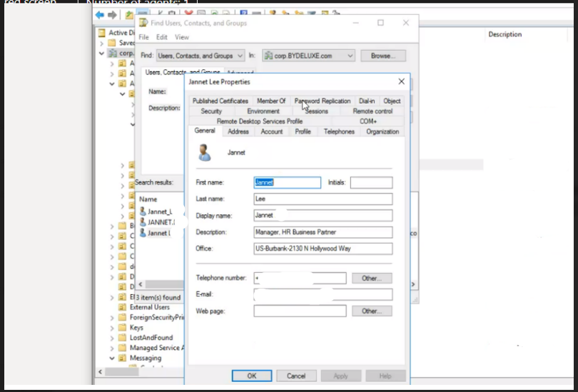Screen dimensions: 578x392
Task: Click the search results scrollbar left arrow
Action: (141, 284)
